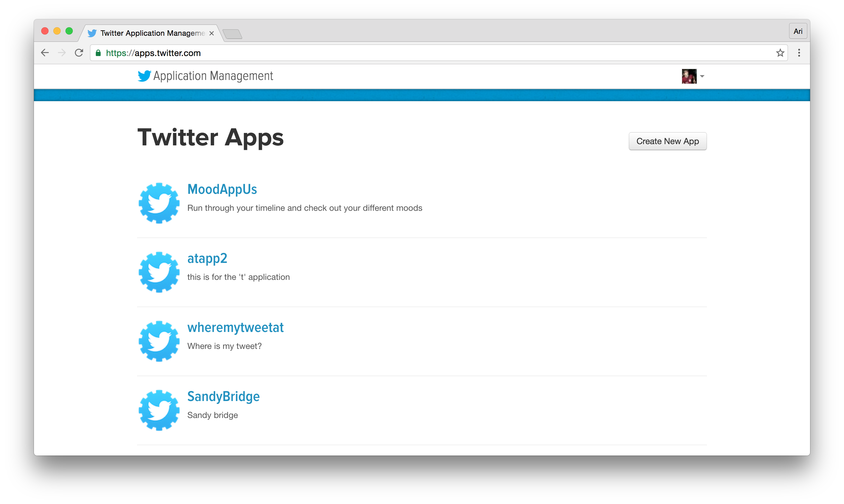Viewport: 844px width, 504px height.
Task: Click Create New App button
Action: click(668, 141)
